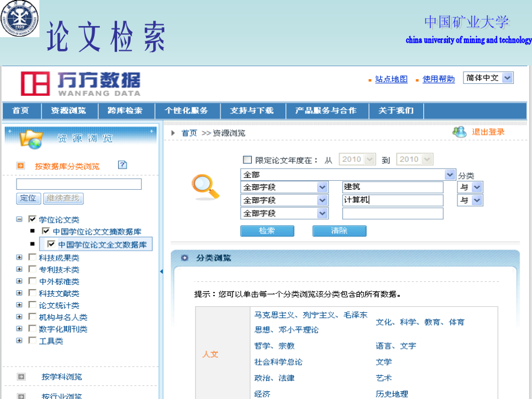Check the 工具类 checkbox

pyautogui.click(x=33, y=340)
